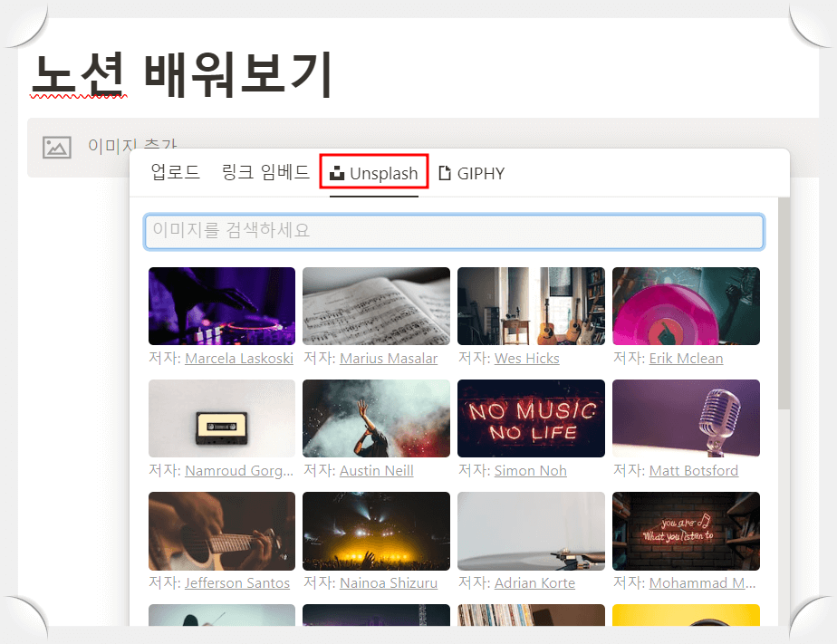This screenshot has width=837, height=644.
Task: Click the image placeholder icon beside 이미지 추가
Action: 57,146
